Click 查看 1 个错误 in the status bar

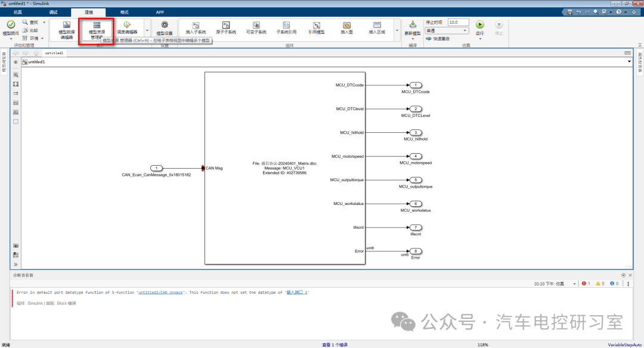(x=335, y=344)
